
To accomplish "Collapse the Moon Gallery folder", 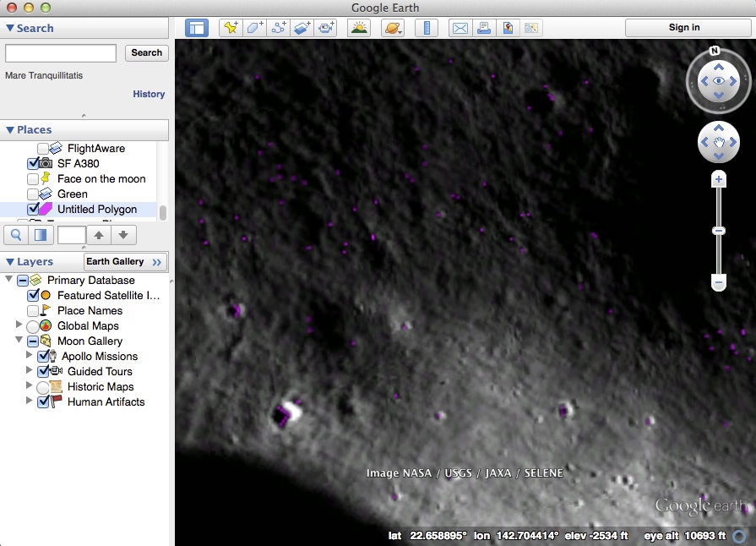I will click(x=19, y=341).
